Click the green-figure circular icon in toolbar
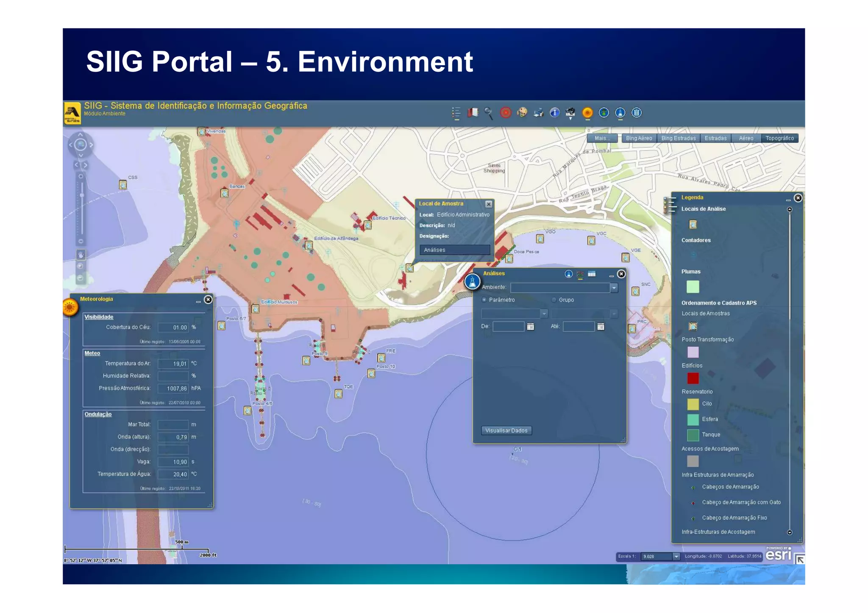868x613 pixels. click(604, 113)
